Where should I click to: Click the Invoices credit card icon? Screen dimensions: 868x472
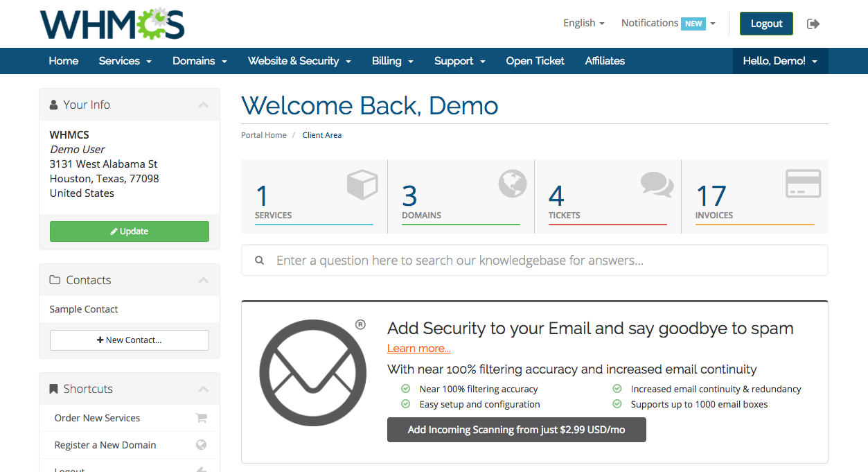pos(803,184)
